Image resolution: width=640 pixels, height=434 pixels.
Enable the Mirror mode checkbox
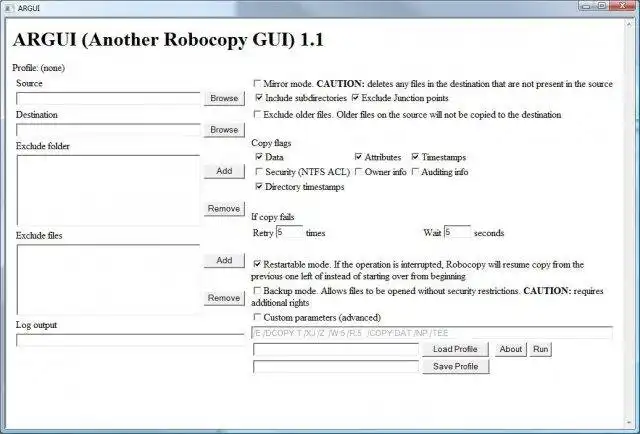(x=257, y=84)
